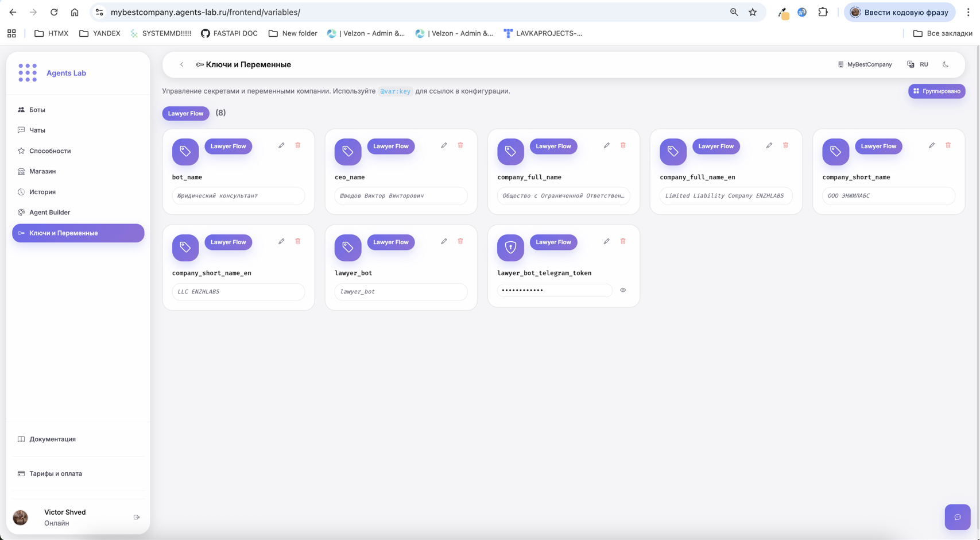This screenshot has width=980, height=540.
Task: Open the floating chat widget icon
Action: click(x=957, y=517)
